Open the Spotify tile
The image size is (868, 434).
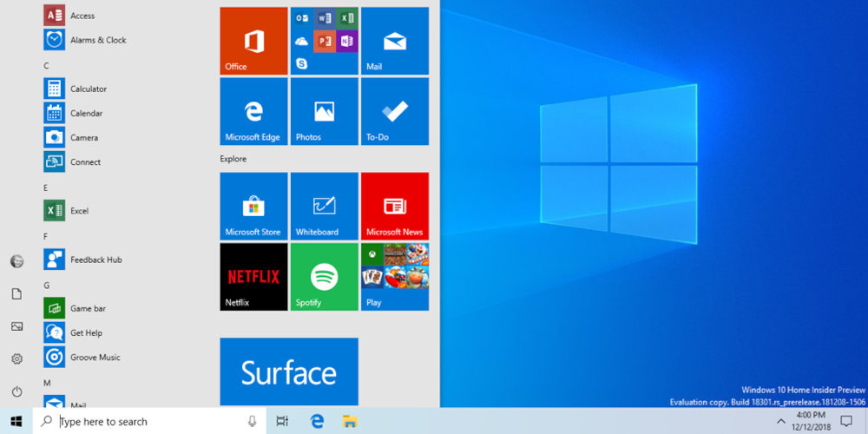point(325,277)
